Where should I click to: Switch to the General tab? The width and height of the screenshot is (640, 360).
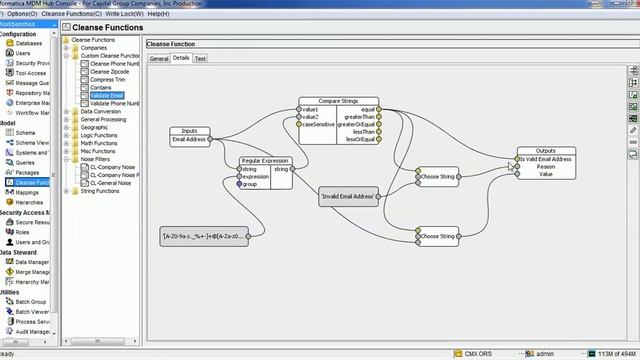click(x=159, y=58)
